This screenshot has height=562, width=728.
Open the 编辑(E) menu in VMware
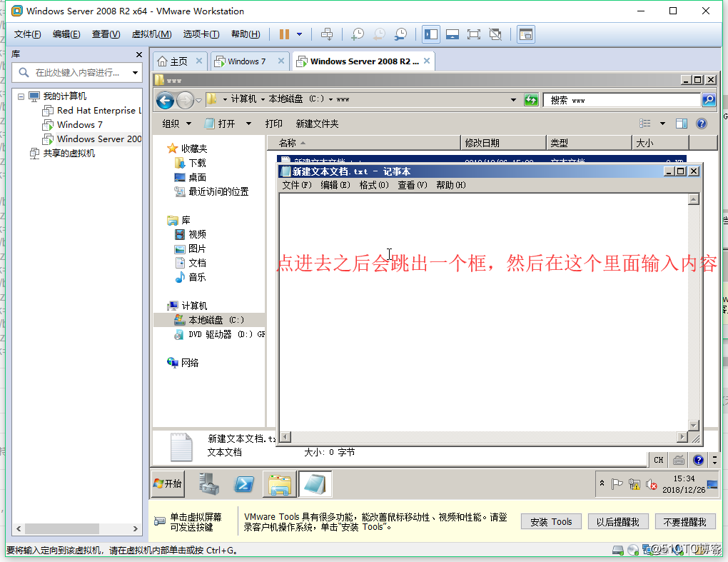point(66,34)
